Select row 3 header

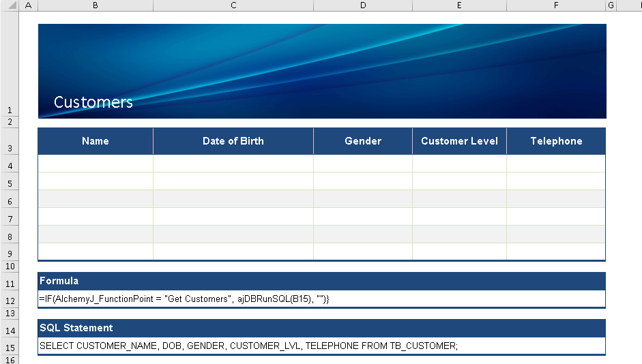click(10, 148)
